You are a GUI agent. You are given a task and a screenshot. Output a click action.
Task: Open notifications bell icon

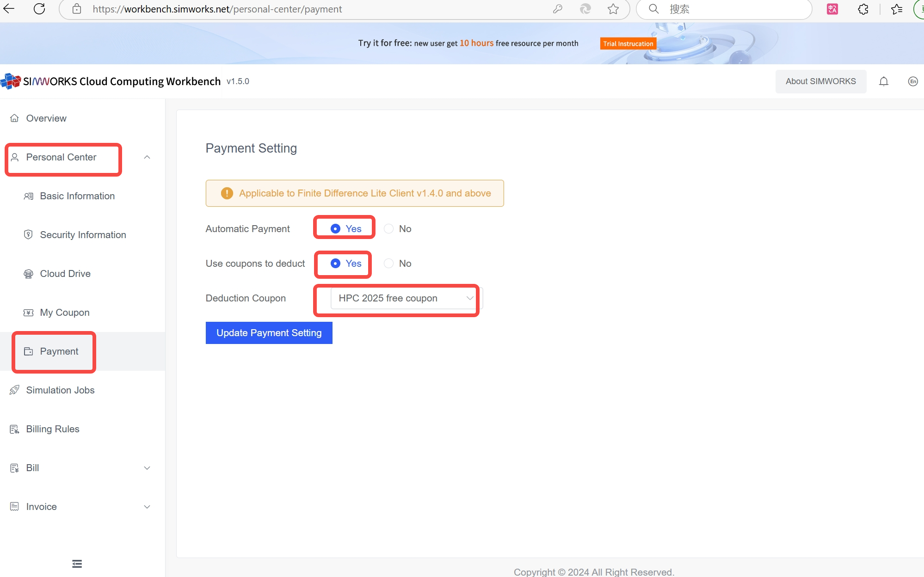[x=884, y=81]
